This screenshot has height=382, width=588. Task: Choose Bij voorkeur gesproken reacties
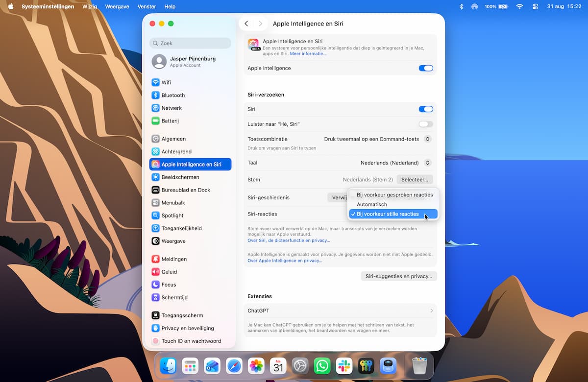pyautogui.click(x=394, y=194)
